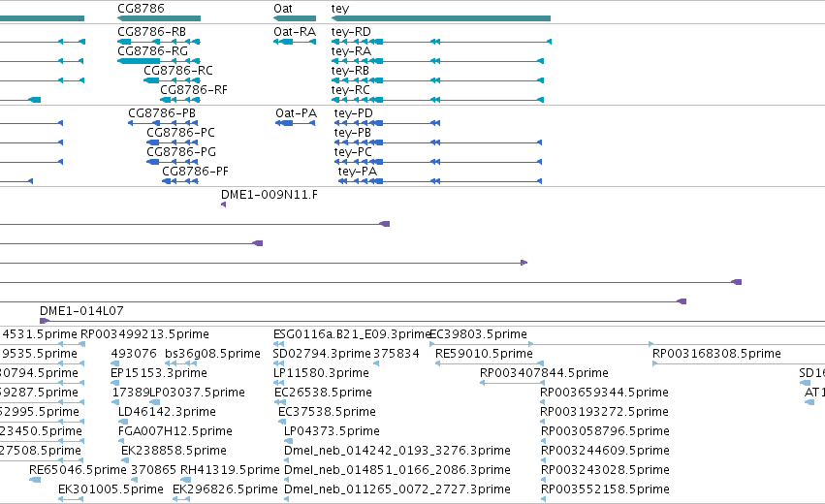
Task: Select EST Dmel_neb_011265_0072_2727.3prime
Action: (287, 499)
